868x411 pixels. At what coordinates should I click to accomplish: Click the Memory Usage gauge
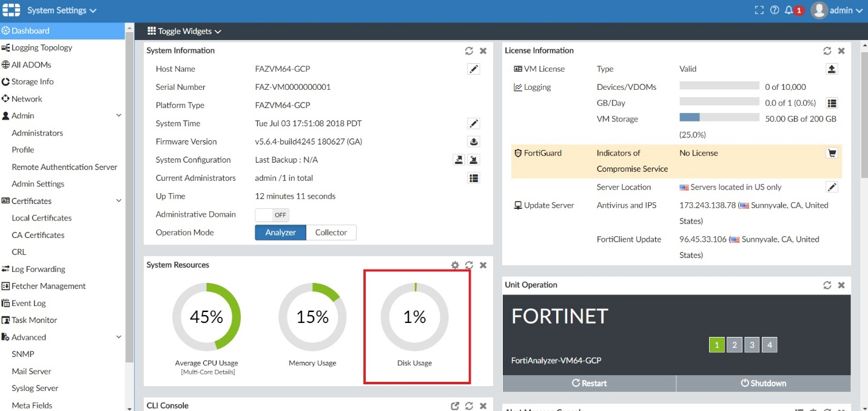(x=312, y=317)
